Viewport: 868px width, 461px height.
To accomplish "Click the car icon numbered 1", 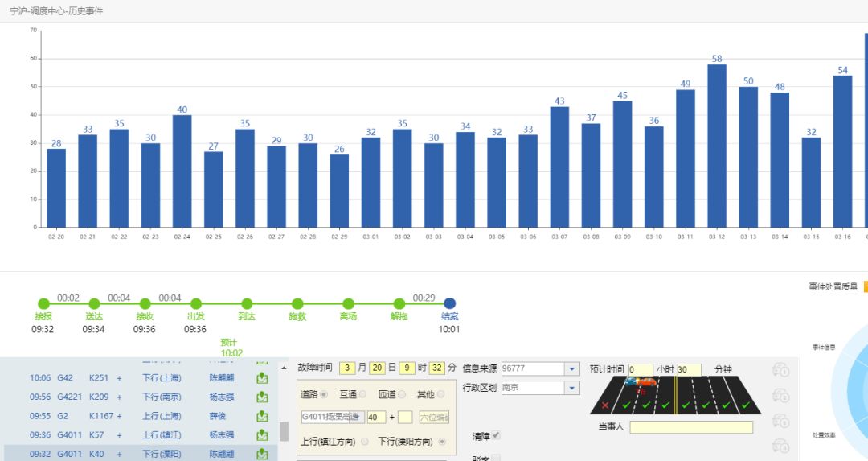I will click(780, 370).
